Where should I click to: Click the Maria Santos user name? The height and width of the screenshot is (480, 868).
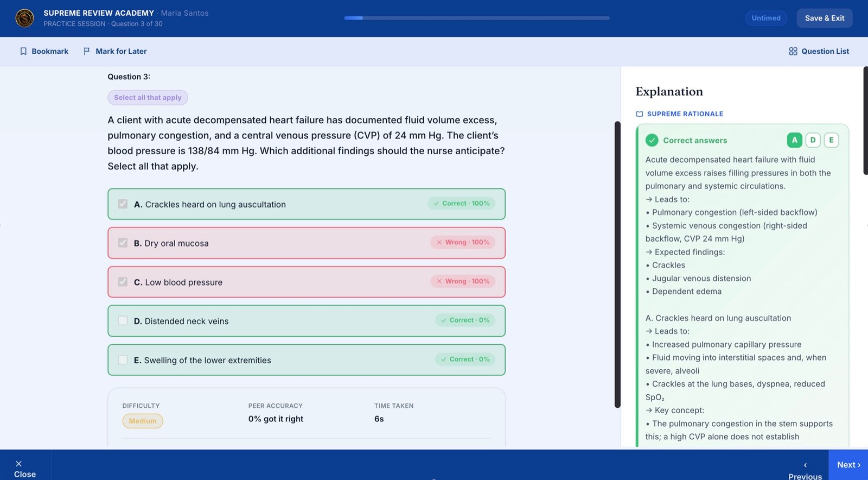click(184, 13)
